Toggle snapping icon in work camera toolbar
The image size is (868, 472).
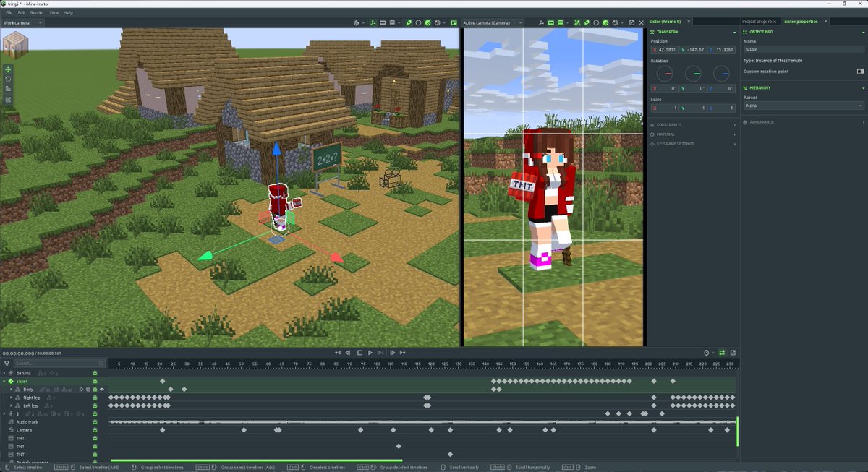pos(357,22)
